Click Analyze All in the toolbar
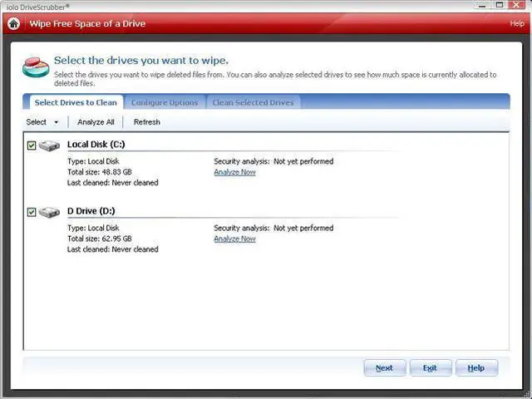This screenshot has height=399, width=532. 96,122
